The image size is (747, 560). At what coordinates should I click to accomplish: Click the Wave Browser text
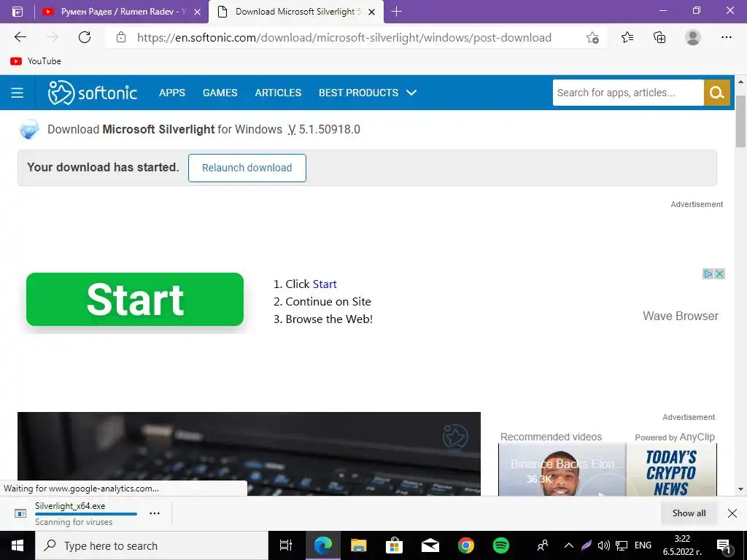pos(681,316)
